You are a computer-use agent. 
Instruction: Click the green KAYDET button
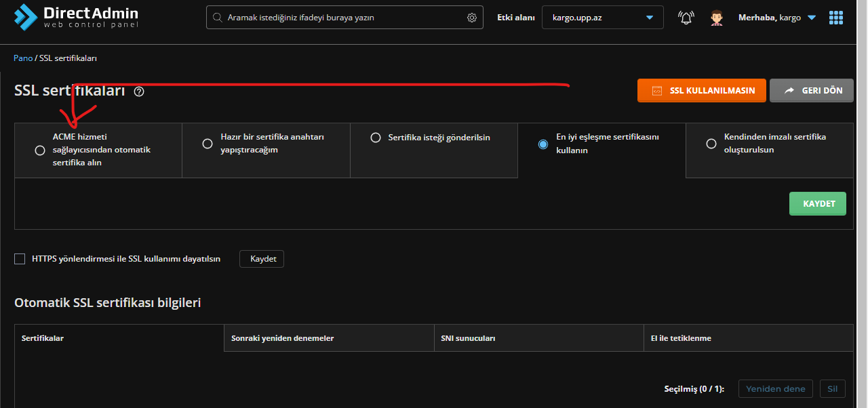coord(817,204)
